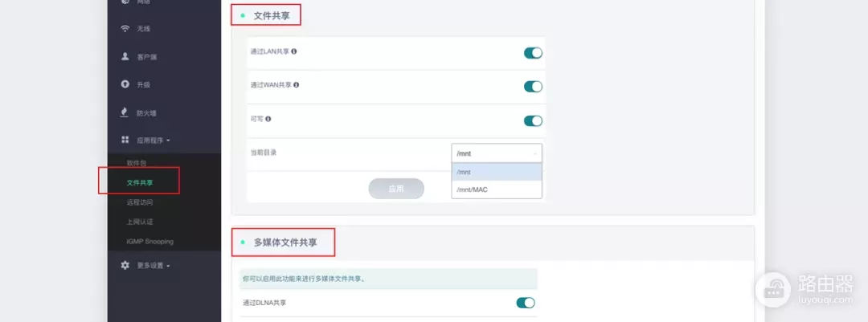Click info icon next to 可写
Image resolution: width=868 pixels, height=322 pixels.
pyautogui.click(x=268, y=119)
